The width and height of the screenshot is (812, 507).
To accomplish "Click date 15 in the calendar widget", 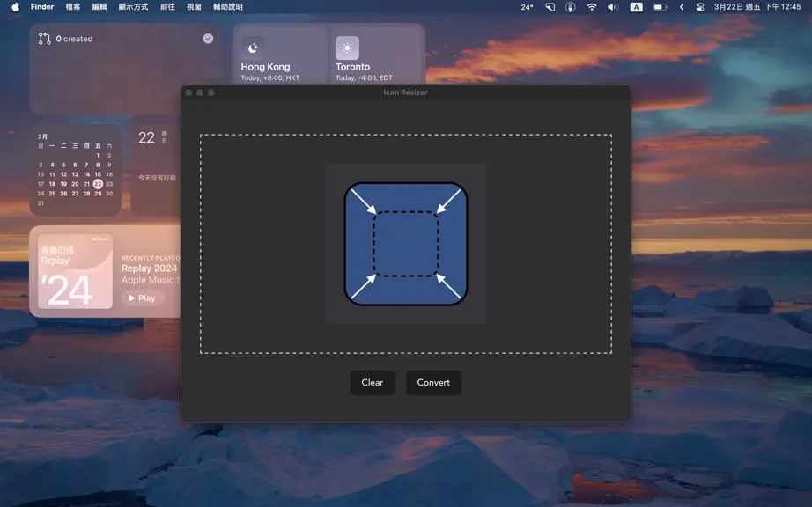I will (x=98, y=174).
